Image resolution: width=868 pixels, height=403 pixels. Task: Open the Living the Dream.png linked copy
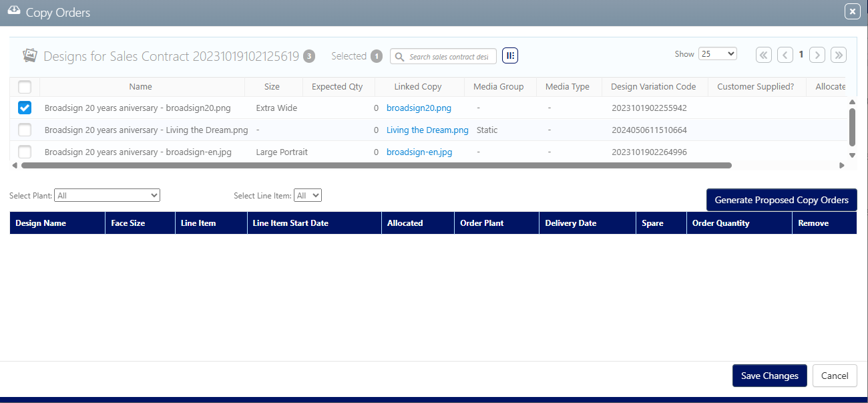[x=427, y=130]
